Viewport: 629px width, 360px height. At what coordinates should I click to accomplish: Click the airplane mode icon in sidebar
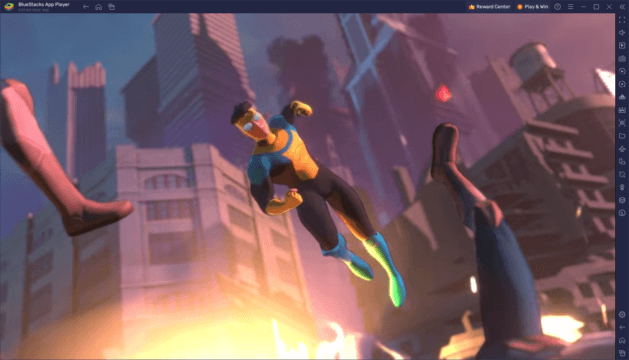coord(622,148)
